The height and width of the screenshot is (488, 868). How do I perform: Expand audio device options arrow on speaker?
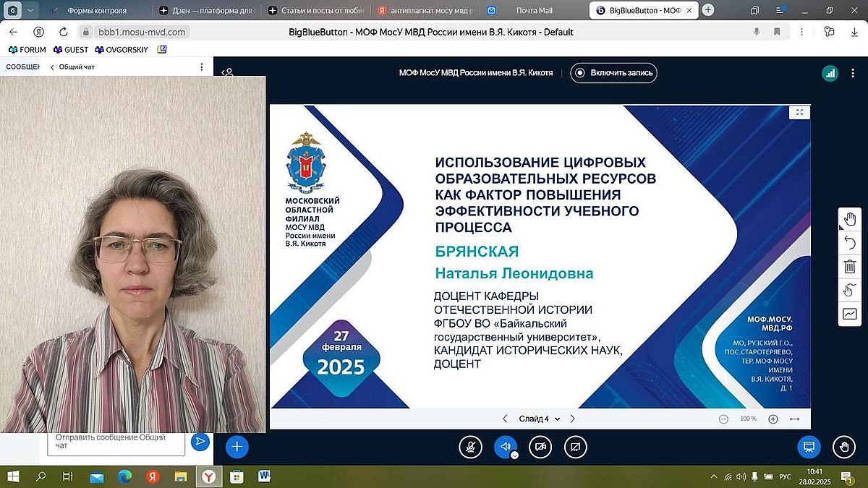tap(514, 455)
